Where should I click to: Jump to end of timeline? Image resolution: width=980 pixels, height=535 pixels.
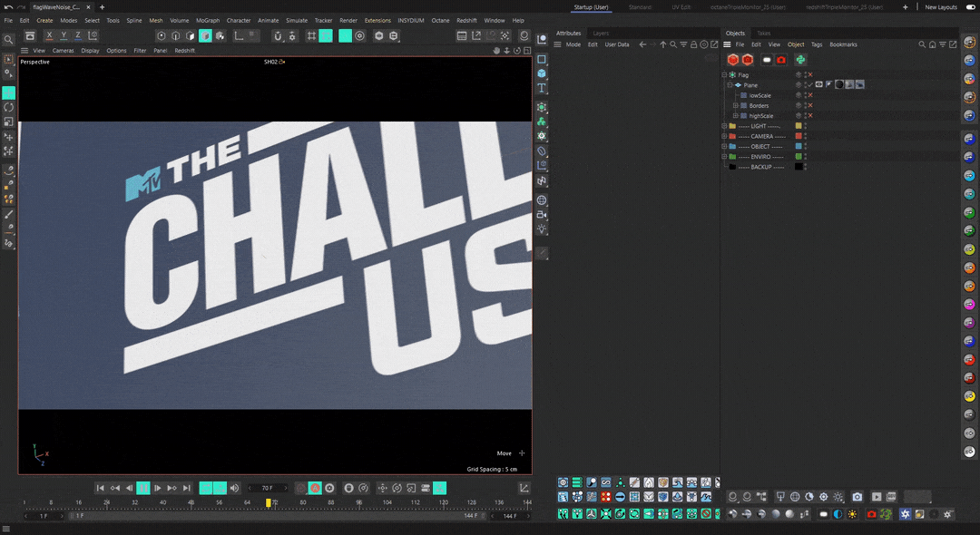pos(186,488)
